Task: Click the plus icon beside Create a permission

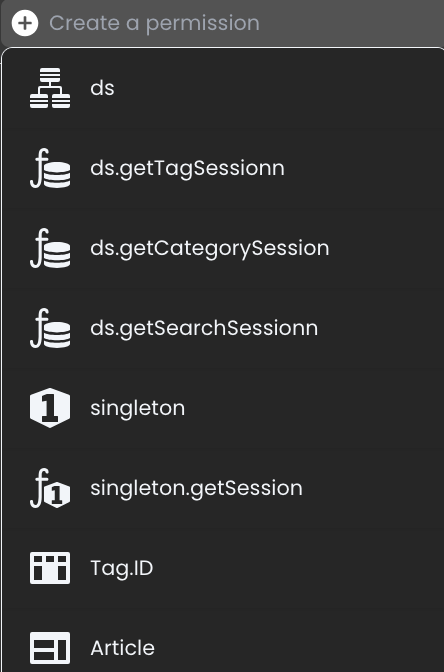Action: point(25,23)
